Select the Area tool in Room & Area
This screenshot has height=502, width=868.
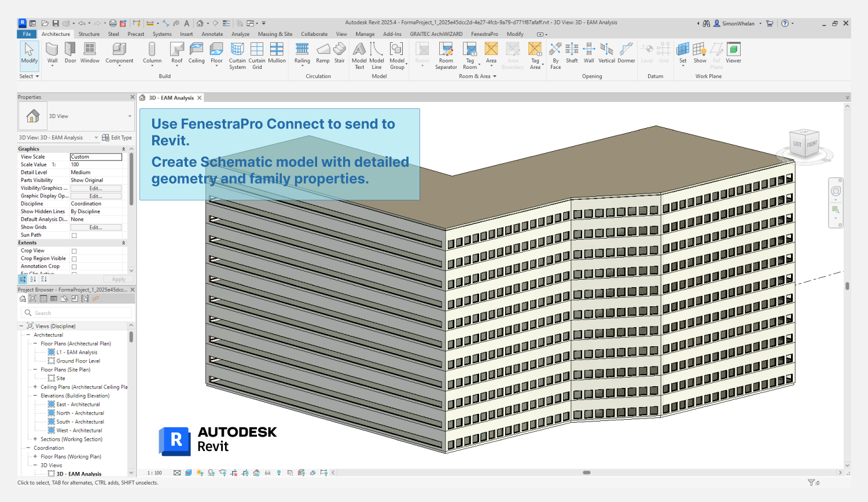[x=491, y=53]
